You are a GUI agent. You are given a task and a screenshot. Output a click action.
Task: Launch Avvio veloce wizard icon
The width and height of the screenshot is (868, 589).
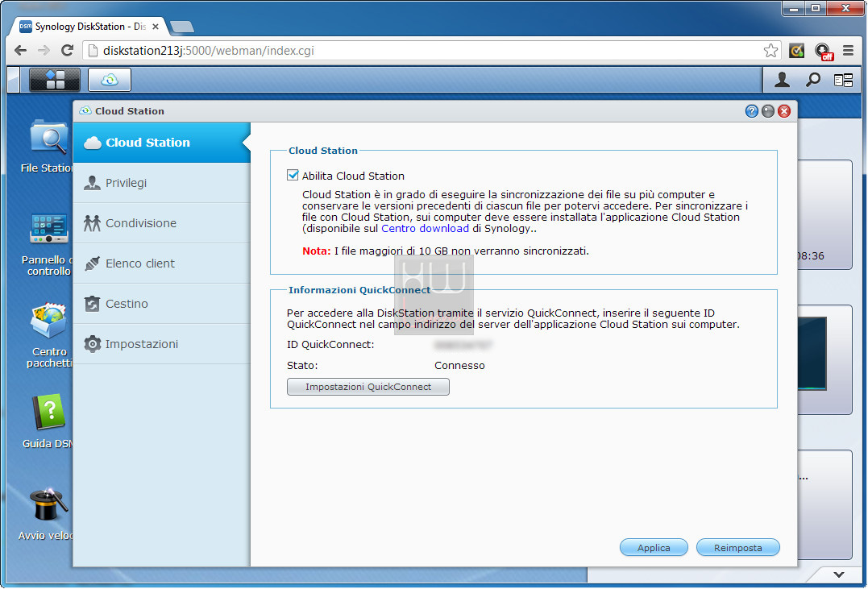pos(48,514)
